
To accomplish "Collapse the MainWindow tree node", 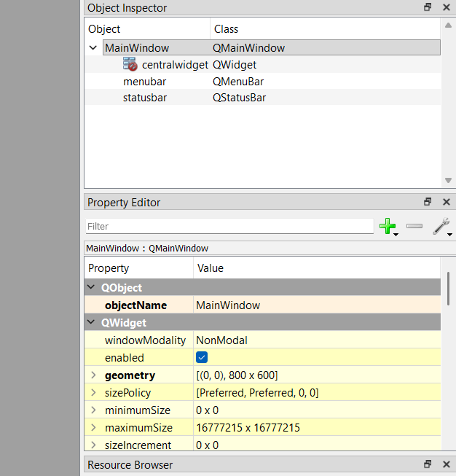I will pos(93,47).
